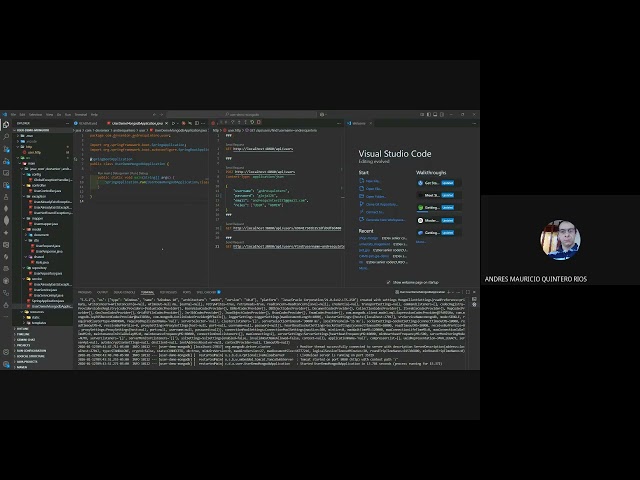Open the Explorer view in activity bar
Image resolution: width=640 pixels, height=480 pixels.
(x=6, y=124)
